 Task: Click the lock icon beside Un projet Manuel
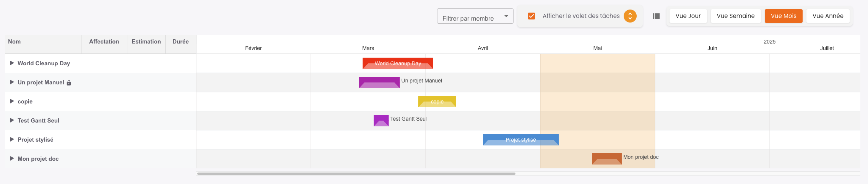click(x=69, y=83)
